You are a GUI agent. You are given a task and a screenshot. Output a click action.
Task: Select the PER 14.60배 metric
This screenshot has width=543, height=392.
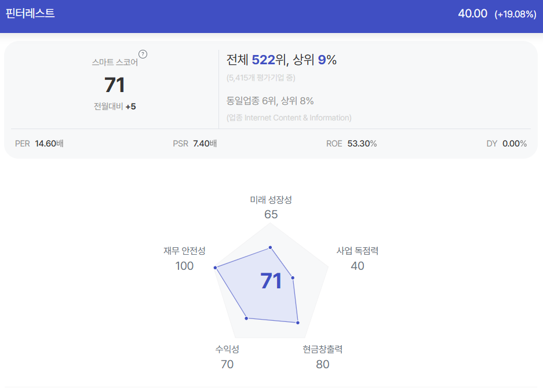pyautogui.click(x=39, y=144)
